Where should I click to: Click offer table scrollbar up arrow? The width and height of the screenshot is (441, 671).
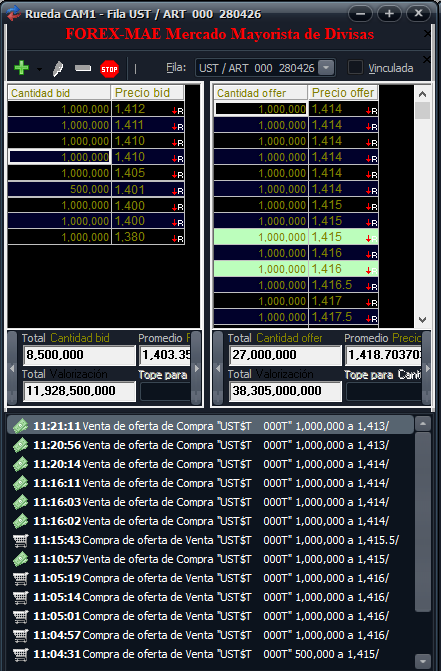(x=423, y=94)
